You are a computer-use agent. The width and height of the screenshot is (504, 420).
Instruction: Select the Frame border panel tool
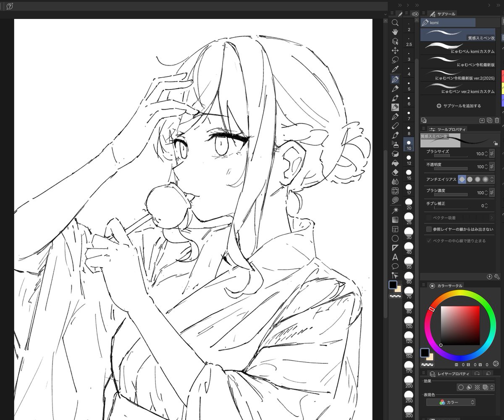395,229
